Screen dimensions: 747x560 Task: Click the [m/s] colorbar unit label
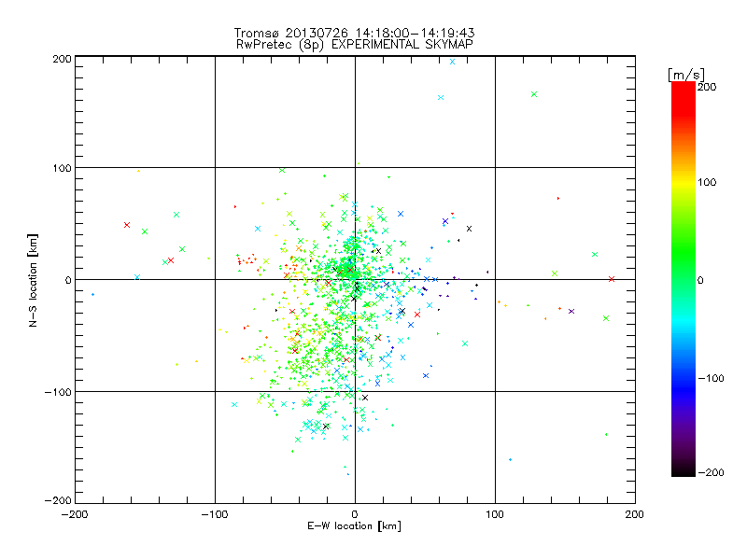686,75
